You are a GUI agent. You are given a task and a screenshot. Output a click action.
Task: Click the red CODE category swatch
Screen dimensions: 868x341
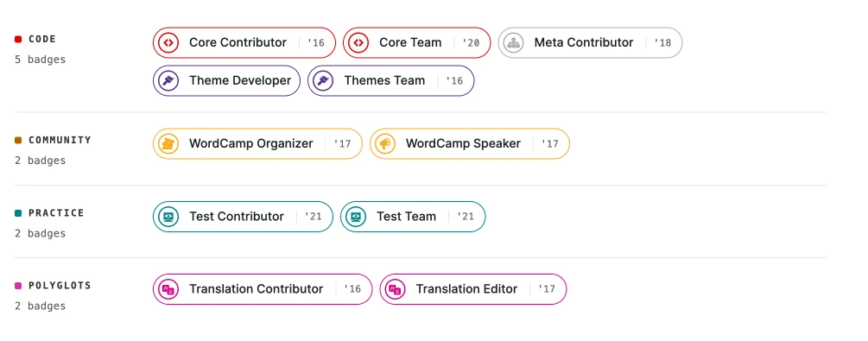[18, 40]
